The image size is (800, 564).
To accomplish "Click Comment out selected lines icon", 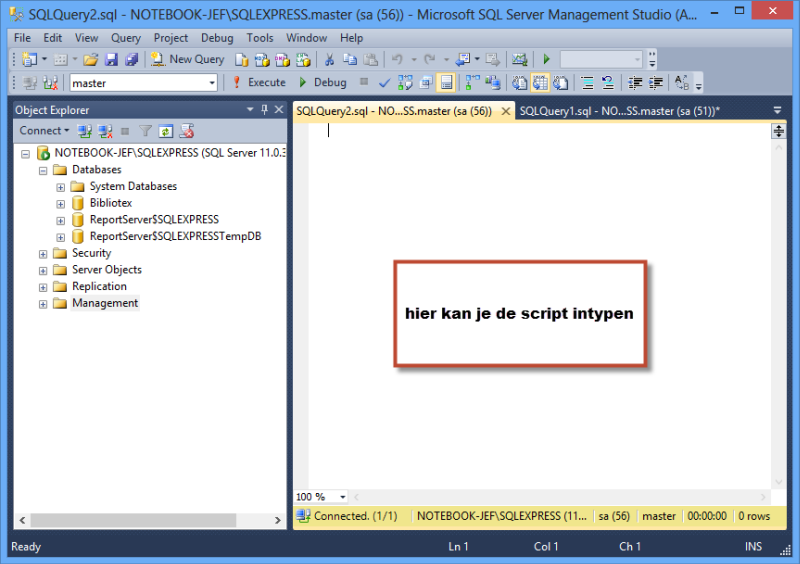I will click(587, 83).
